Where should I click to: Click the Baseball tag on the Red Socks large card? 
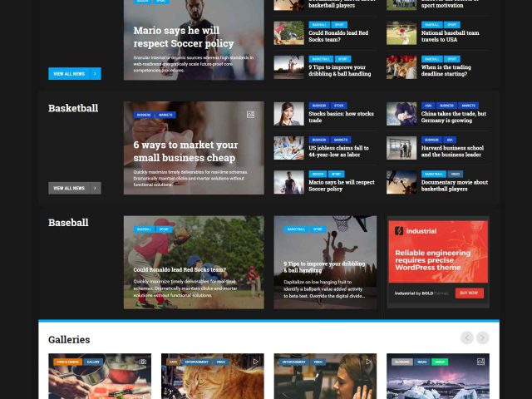pyautogui.click(x=144, y=229)
